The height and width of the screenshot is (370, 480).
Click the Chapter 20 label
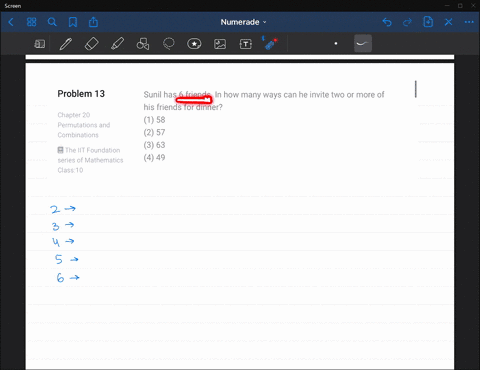click(x=74, y=115)
